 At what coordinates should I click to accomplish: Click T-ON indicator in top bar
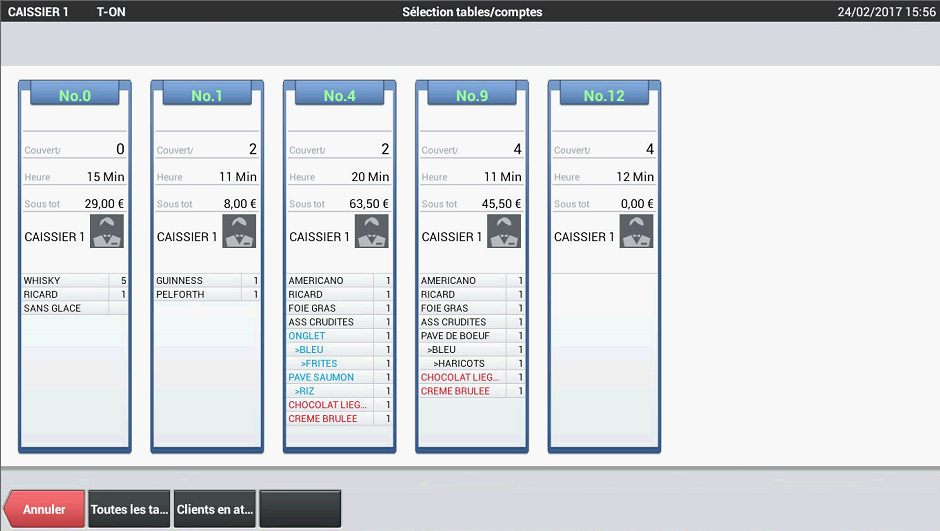tap(111, 12)
